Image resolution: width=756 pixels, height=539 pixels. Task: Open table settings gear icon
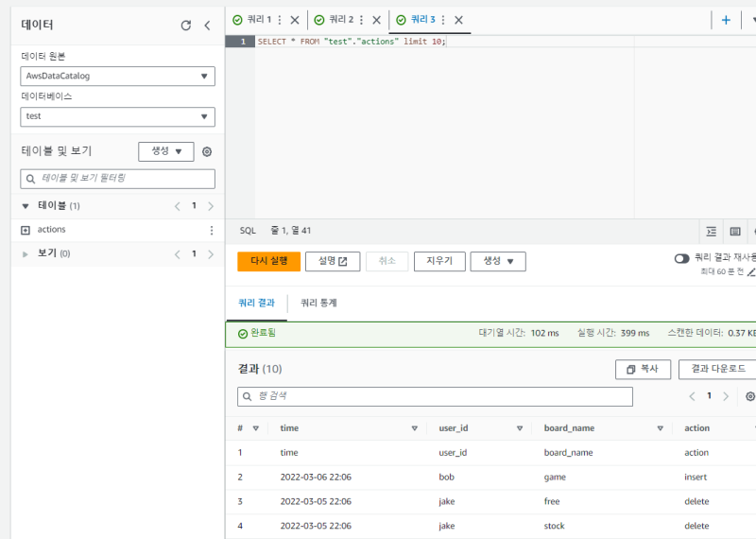(x=207, y=151)
